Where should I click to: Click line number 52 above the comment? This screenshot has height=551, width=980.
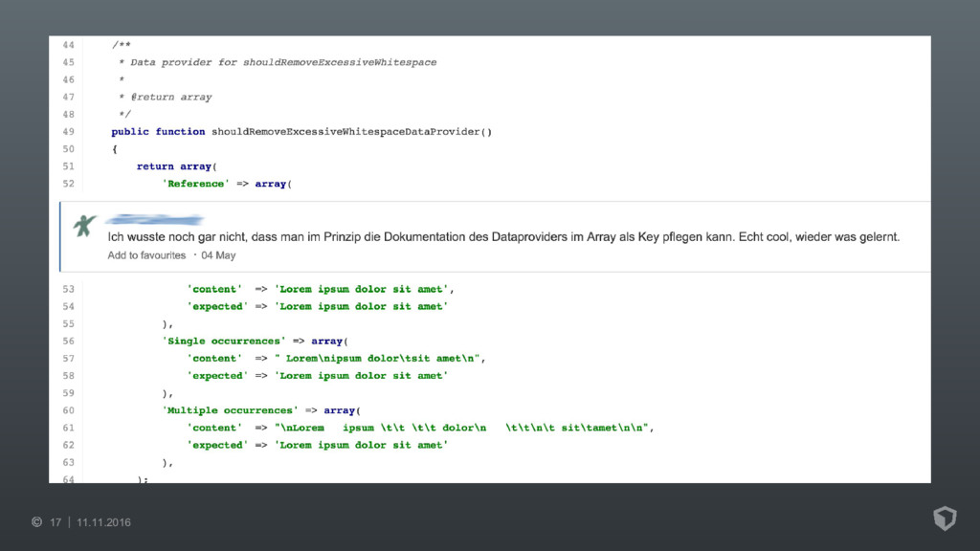pos(68,184)
